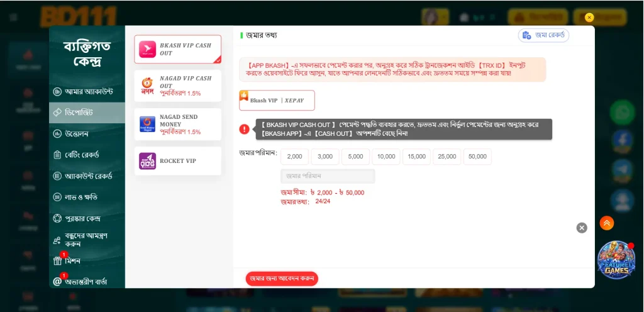
Task: Open বন্ধুদের আমন্ত্রণ করুন menu item
Action: click(x=87, y=240)
